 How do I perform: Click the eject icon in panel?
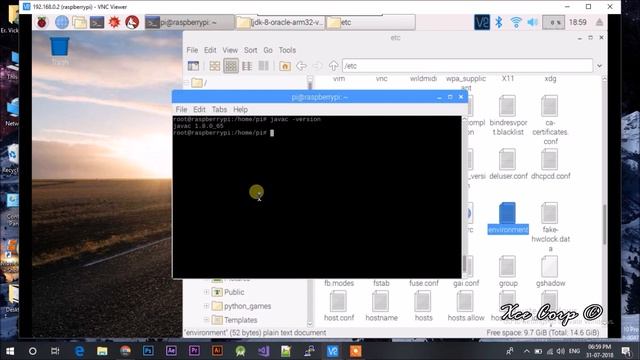(599, 22)
